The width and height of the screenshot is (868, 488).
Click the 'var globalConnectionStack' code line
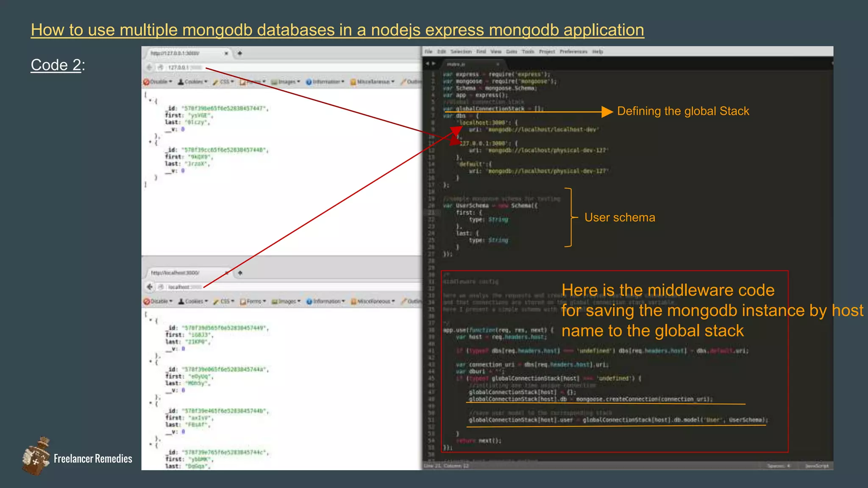[493, 109]
